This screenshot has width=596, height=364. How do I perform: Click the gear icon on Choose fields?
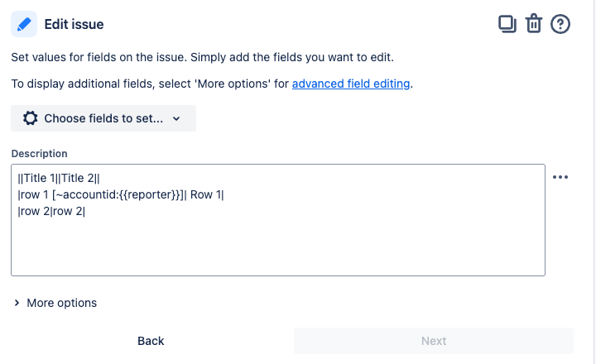31,118
